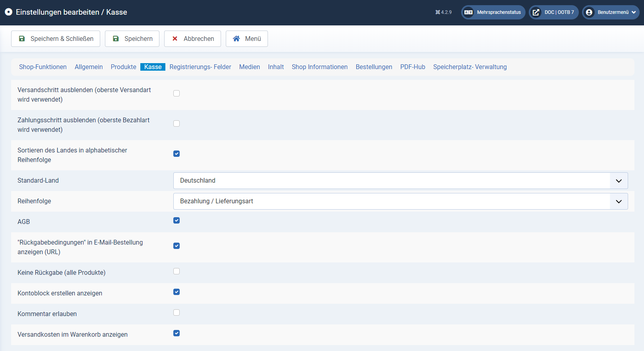
Task: Switch to the Shop-Funktionen tab
Action: 43,67
